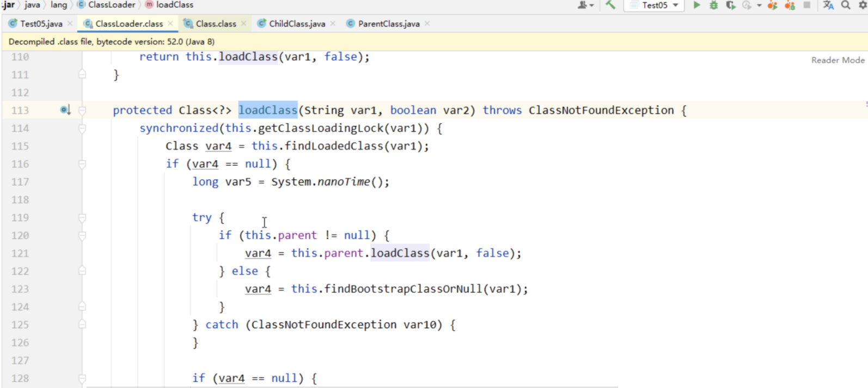Click 'findBootstrapClassOrNull' on line 123
The height and width of the screenshot is (388, 868).
point(404,289)
